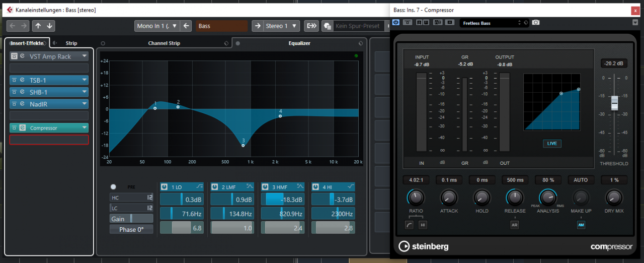Switch to the Insert-Effekte tab

(28, 43)
